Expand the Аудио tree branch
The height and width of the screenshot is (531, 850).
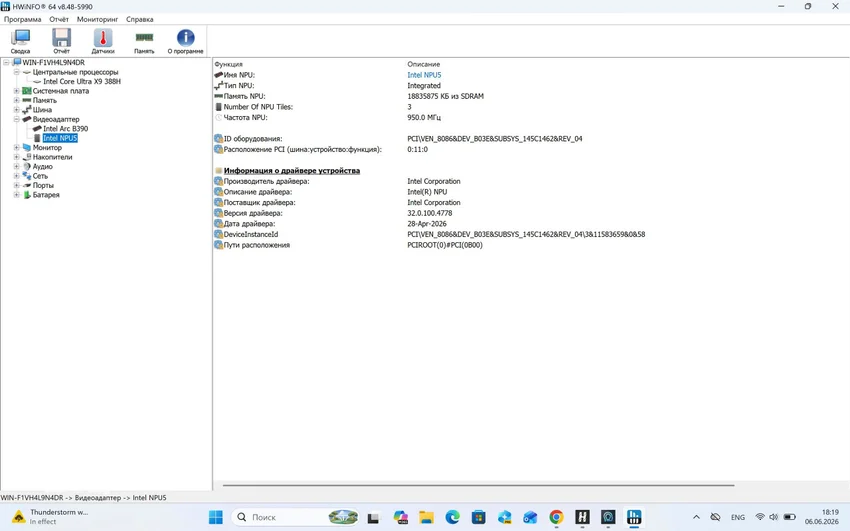pos(16,166)
